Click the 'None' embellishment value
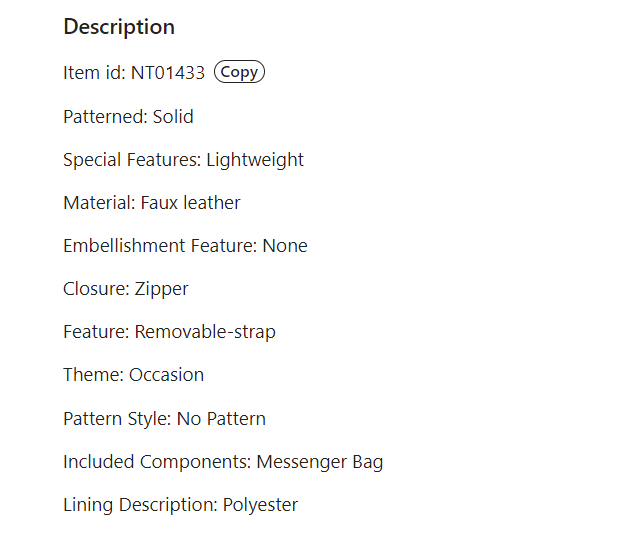 [285, 246]
